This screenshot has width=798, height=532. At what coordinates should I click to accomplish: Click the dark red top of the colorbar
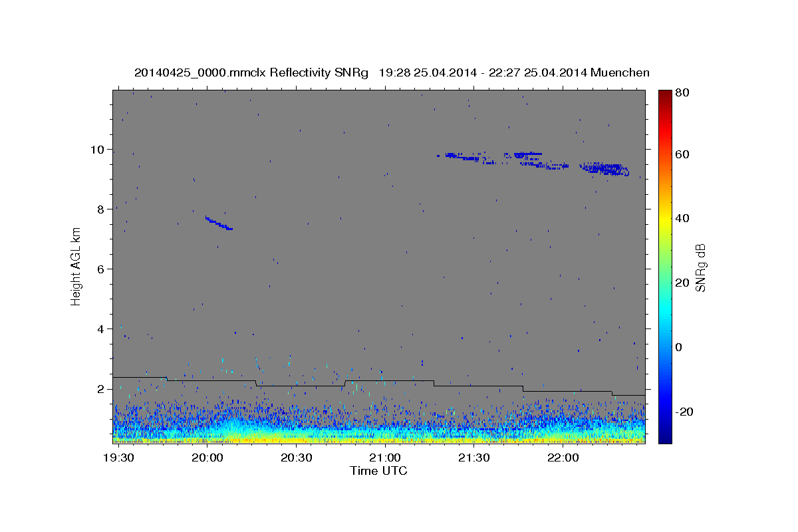click(x=664, y=95)
